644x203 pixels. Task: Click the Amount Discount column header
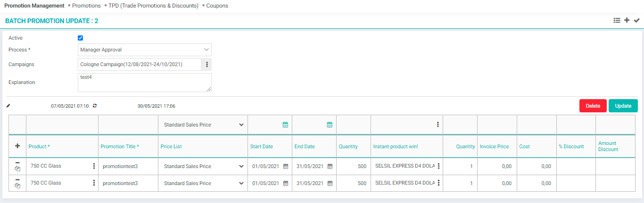click(608, 146)
